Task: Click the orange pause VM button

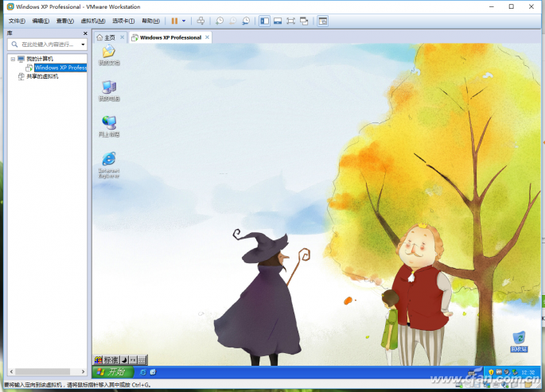Action: (174, 21)
